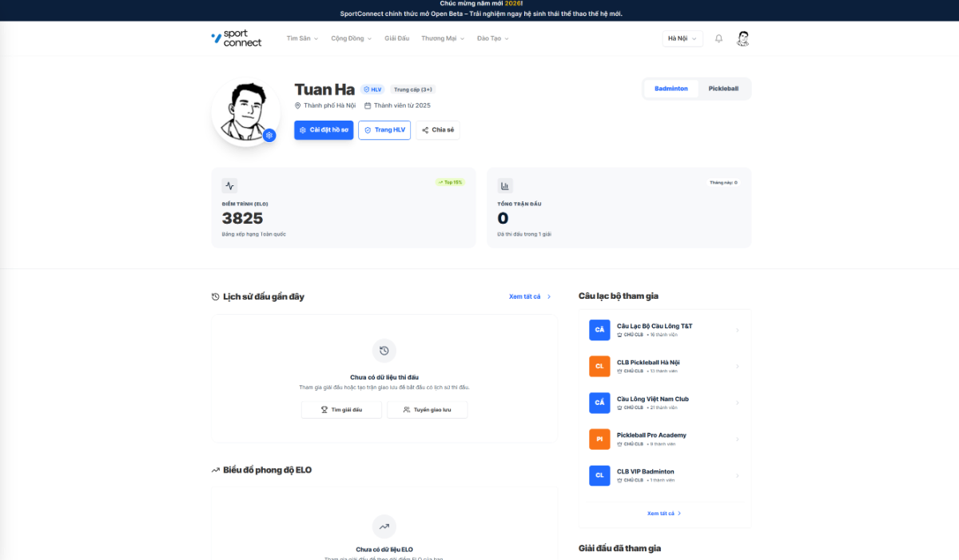Viewport: 959px width, 560px height.
Task: Click the Cài đặt hồ sơ button
Action: pos(324,130)
